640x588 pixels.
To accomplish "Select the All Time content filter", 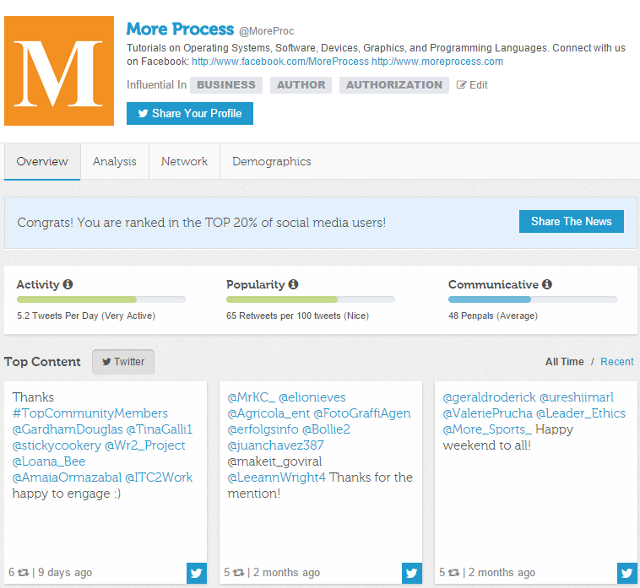I will point(564,362).
